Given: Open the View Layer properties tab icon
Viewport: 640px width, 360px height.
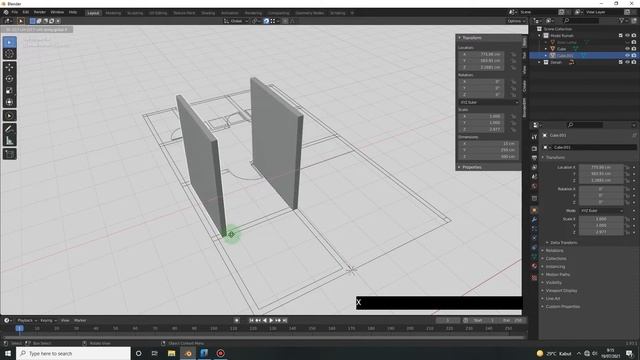Looking at the screenshot, I should coord(534,167).
